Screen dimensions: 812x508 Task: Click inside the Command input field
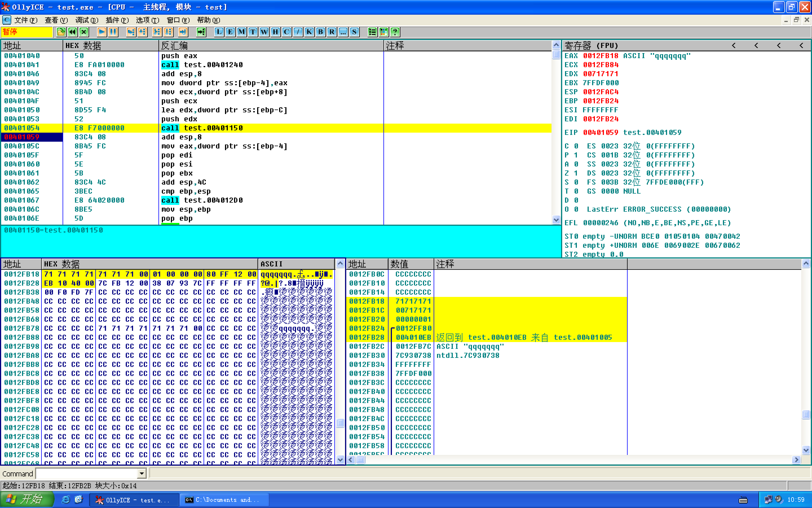pos(87,474)
